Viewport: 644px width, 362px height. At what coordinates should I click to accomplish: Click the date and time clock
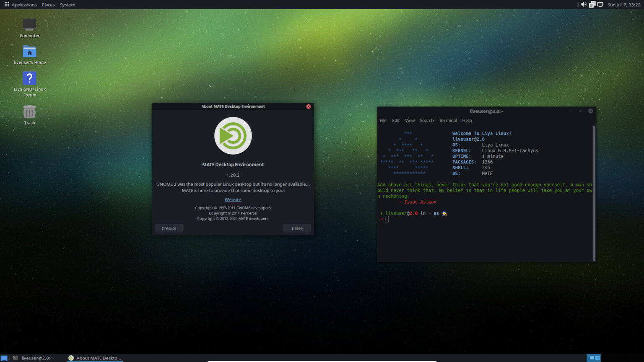click(x=624, y=5)
